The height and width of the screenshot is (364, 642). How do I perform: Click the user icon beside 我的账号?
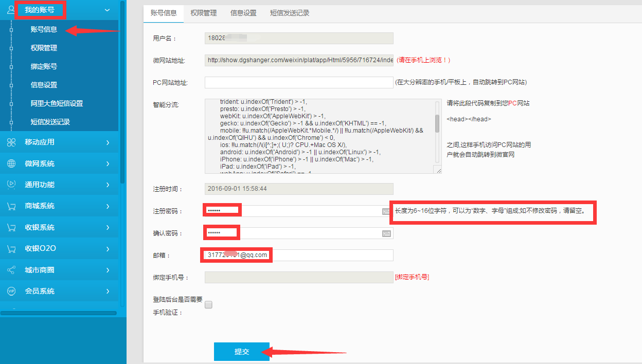click(11, 9)
